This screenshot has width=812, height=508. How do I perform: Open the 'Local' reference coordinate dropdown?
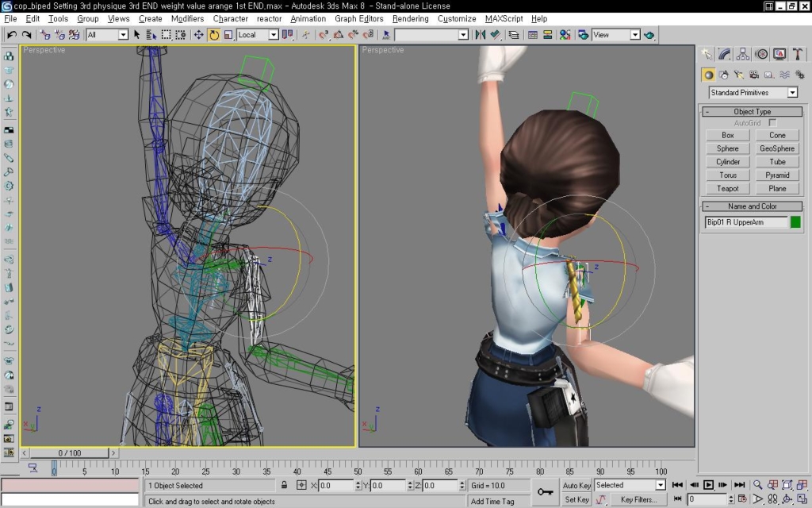click(258, 35)
